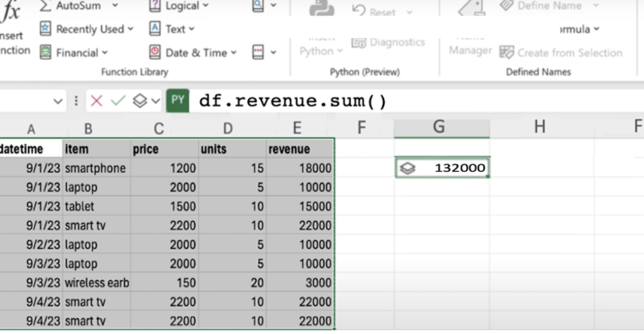Click the green PY badge
This screenshot has width=644, height=334.
click(x=177, y=100)
